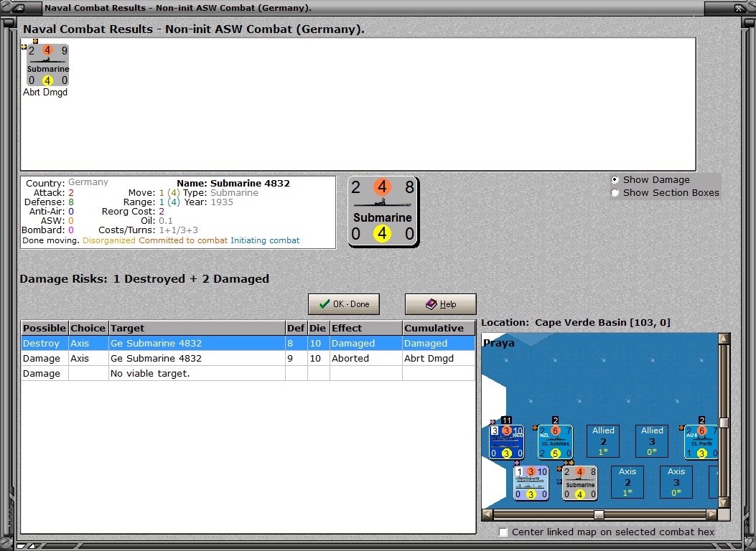Click the Allied 2 sea box
This screenshot has width=756, height=551.
[x=603, y=441]
